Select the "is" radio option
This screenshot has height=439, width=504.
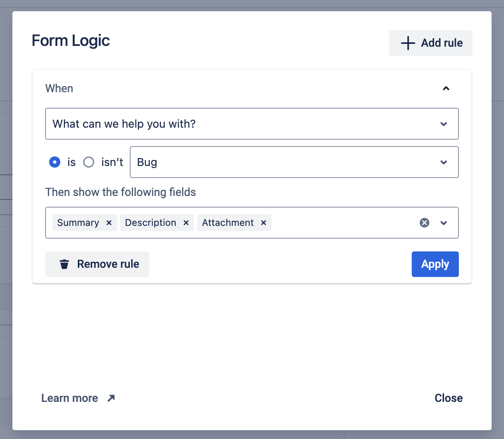55,162
